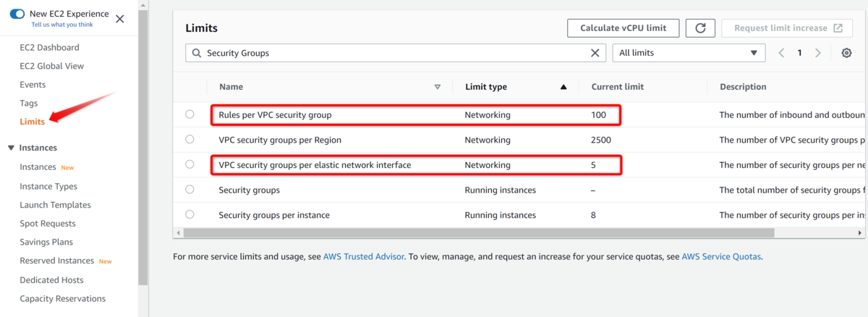Image resolution: width=868 pixels, height=317 pixels.
Task: Open Instance Types page
Action: [x=48, y=186]
